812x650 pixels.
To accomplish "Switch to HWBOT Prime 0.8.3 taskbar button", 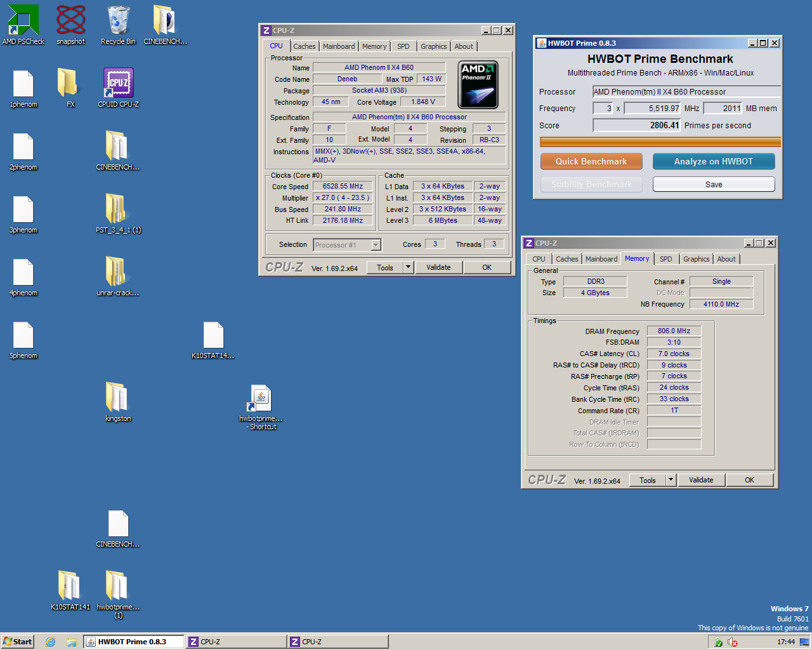I will (x=134, y=642).
